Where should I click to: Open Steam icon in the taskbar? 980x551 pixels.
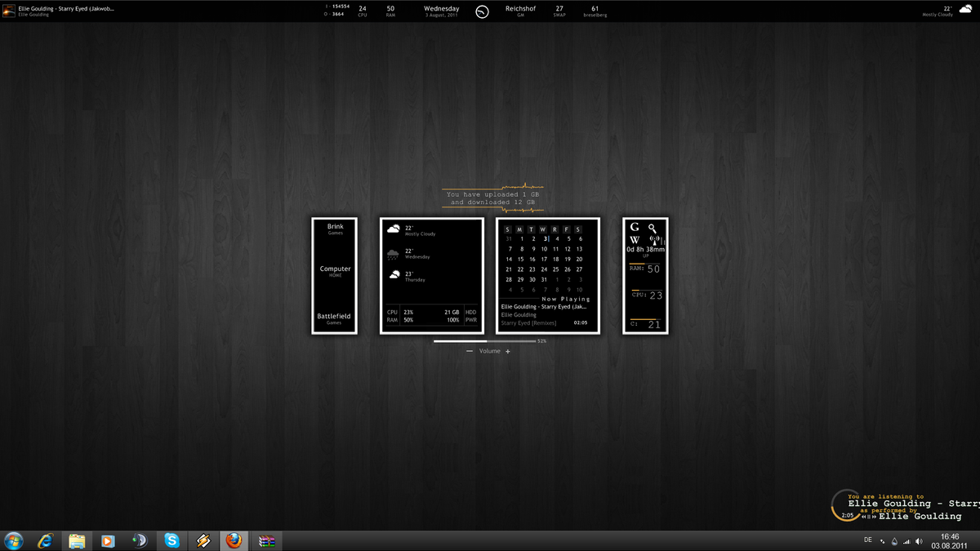(140, 540)
